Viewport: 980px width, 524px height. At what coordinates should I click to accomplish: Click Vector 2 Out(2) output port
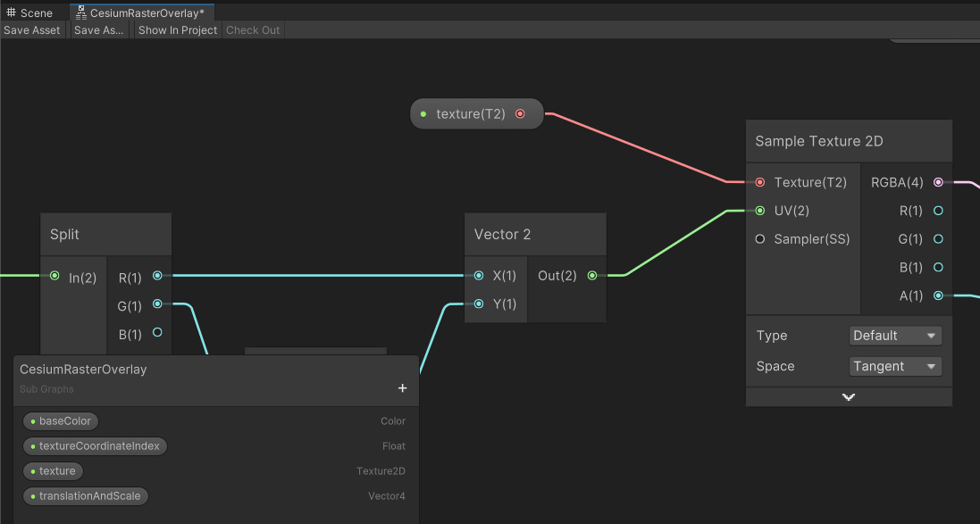tap(592, 276)
